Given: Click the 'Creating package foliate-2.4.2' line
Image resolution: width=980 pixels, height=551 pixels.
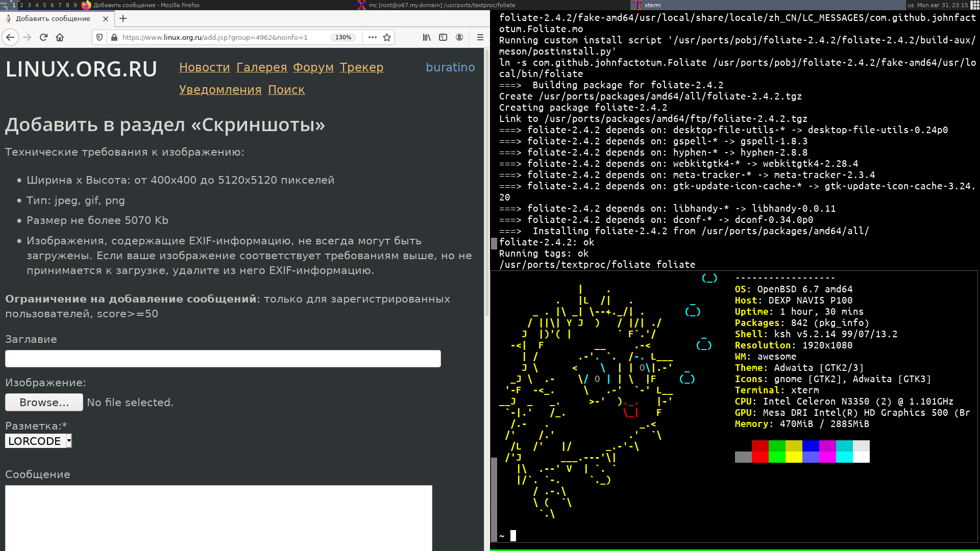Looking at the screenshot, I should (583, 108).
